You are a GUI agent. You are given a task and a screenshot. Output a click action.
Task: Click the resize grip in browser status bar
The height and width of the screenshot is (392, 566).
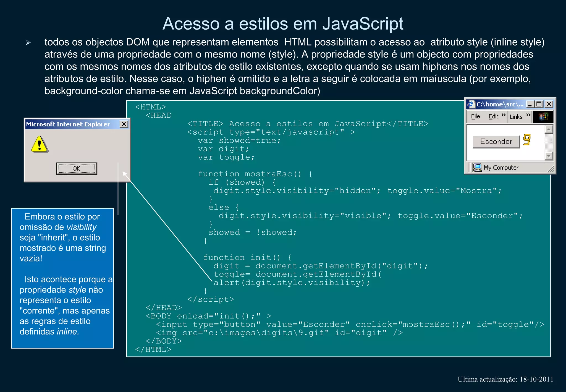click(x=551, y=169)
